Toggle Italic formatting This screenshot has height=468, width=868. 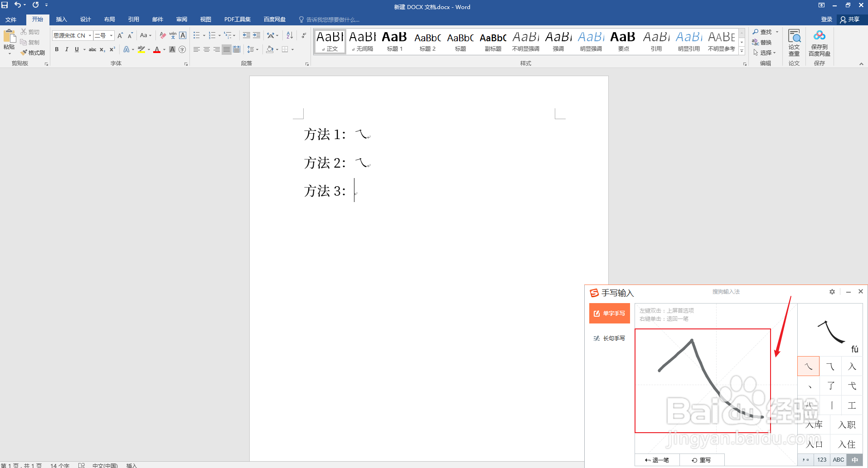(67, 49)
